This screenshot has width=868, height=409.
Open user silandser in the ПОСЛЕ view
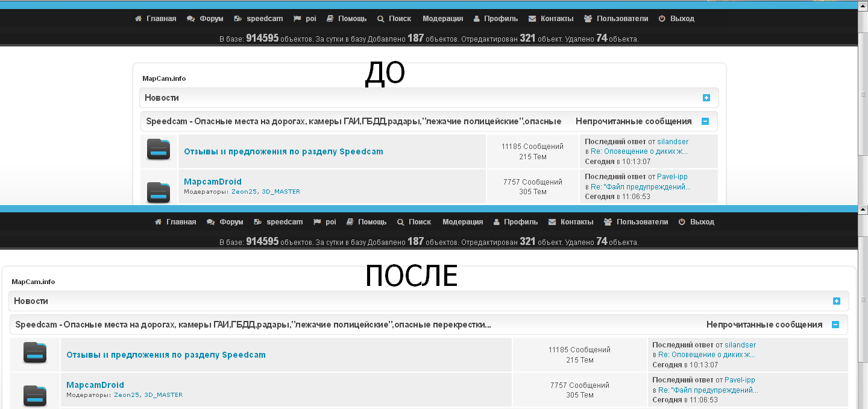[x=740, y=345]
